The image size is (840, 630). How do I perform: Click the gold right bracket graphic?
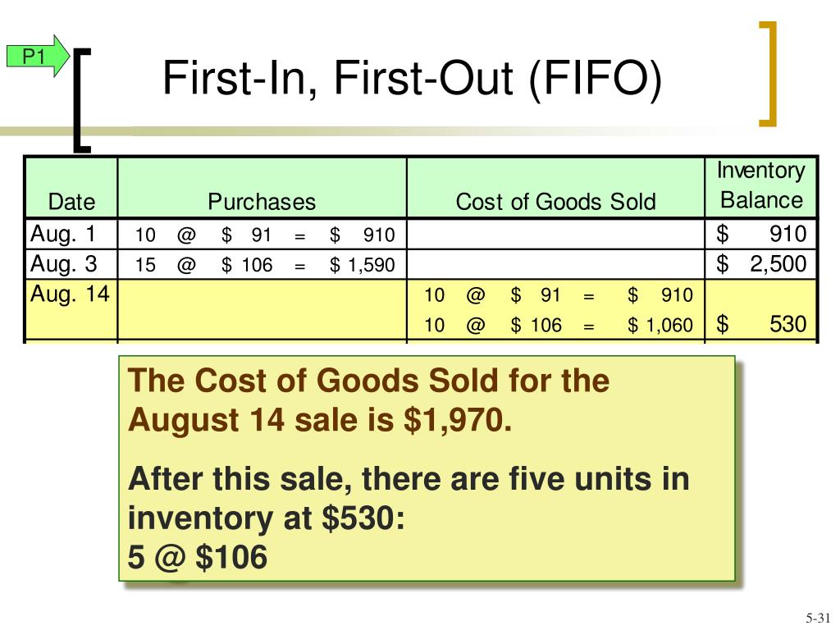coord(768,73)
